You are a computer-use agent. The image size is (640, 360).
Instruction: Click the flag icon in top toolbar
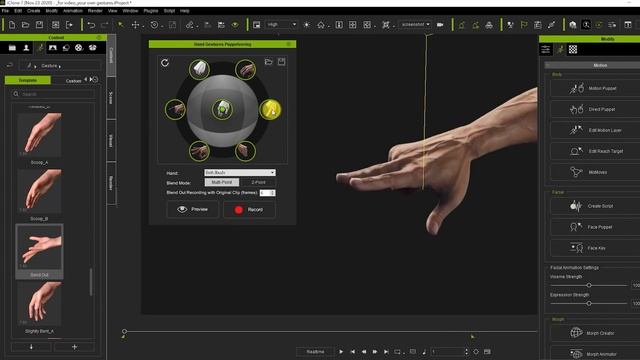[524, 25]
